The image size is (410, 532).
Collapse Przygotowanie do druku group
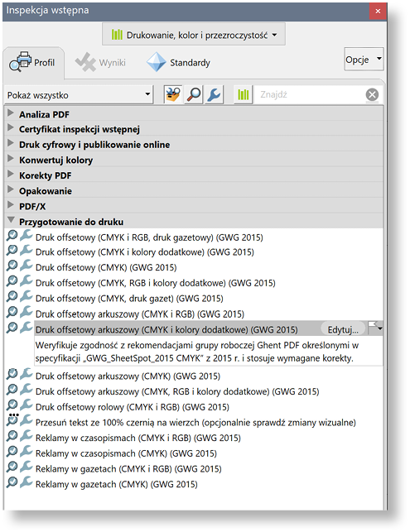coord(11,221)
